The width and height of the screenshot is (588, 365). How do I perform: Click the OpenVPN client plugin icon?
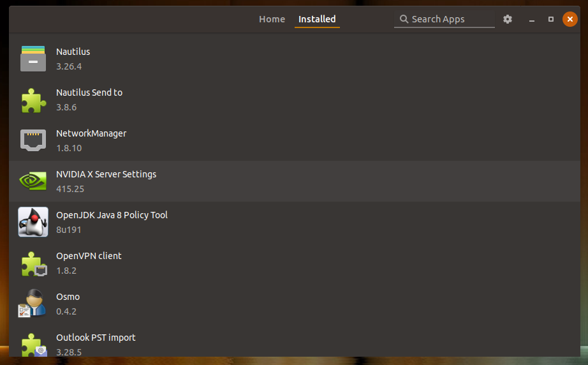[x=33, y=263]
